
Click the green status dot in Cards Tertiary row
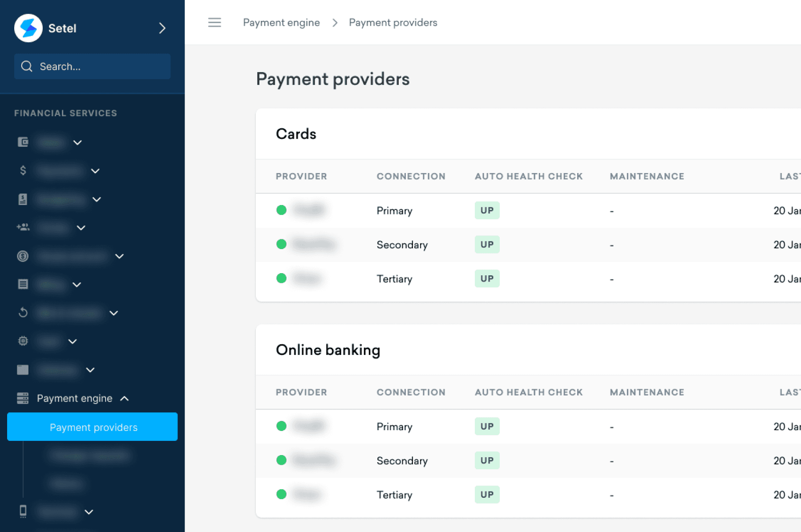(x=281, y=278)
